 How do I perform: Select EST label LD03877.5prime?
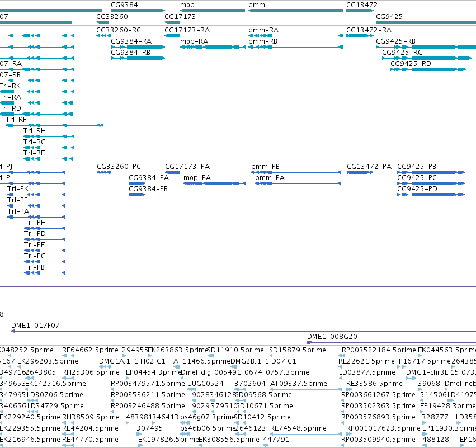click(367, 372)
